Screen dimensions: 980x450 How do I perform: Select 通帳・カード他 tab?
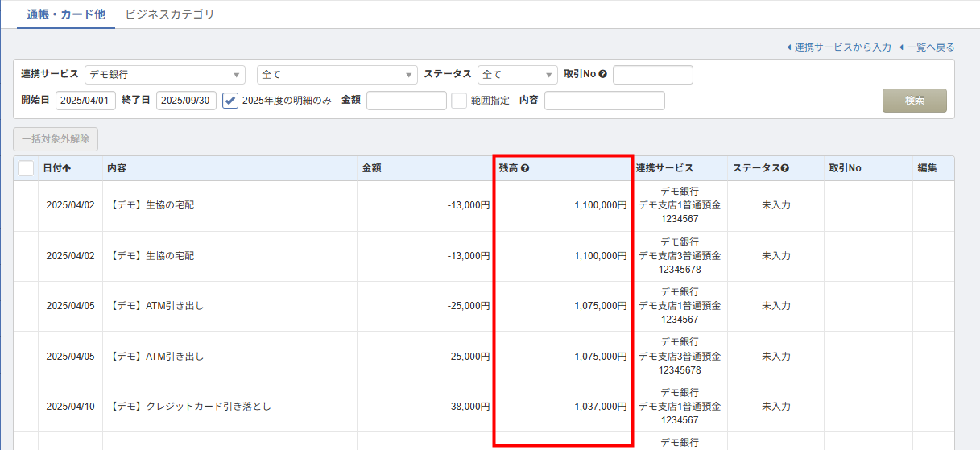(65, 14)
